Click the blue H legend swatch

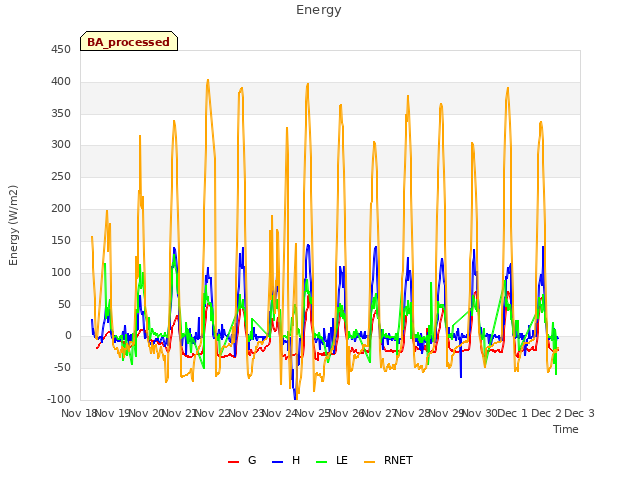click(278, 462)
